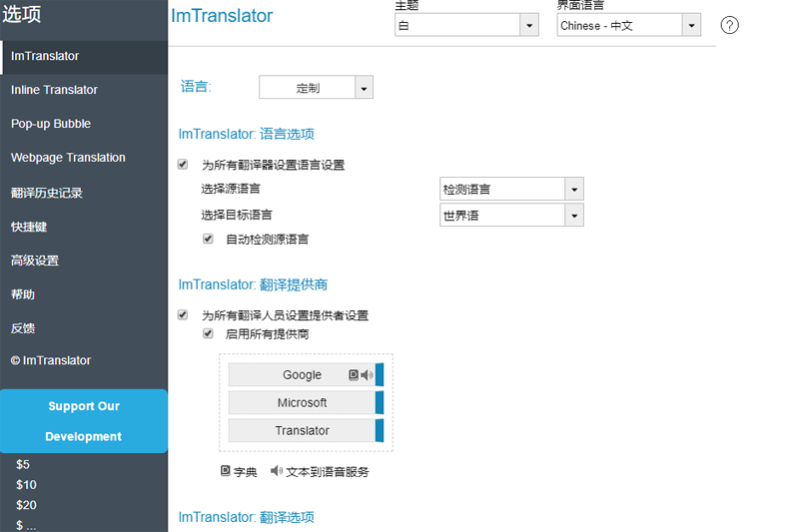This screenshot has width=799, height=532.
Task: Click 文本到语音服务 legend text
Action: (x=328, y=472)
